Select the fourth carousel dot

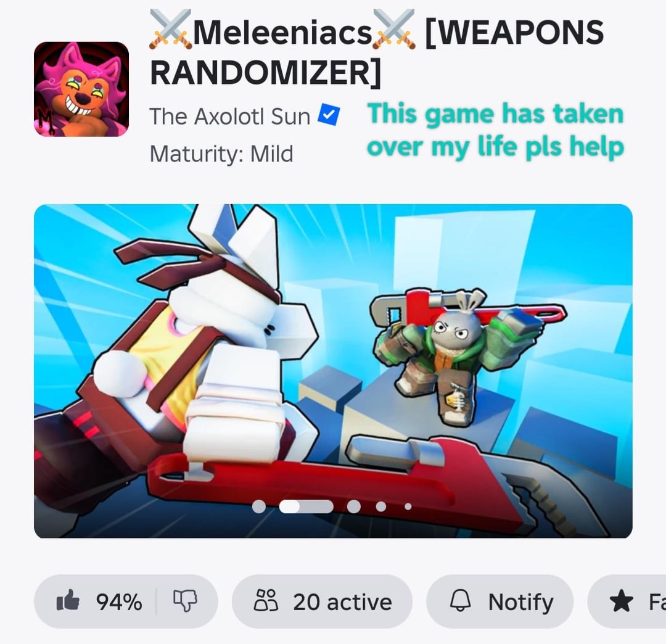[381, 506]
